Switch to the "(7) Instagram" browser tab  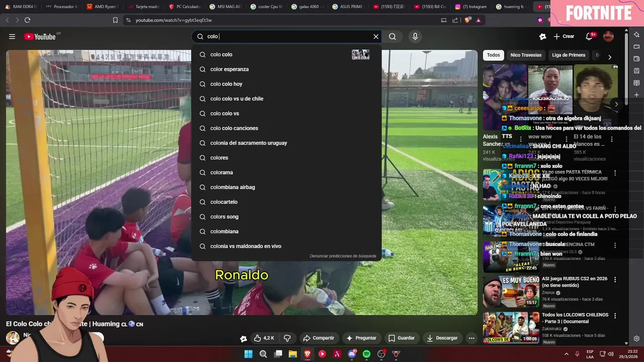point(471,7)
